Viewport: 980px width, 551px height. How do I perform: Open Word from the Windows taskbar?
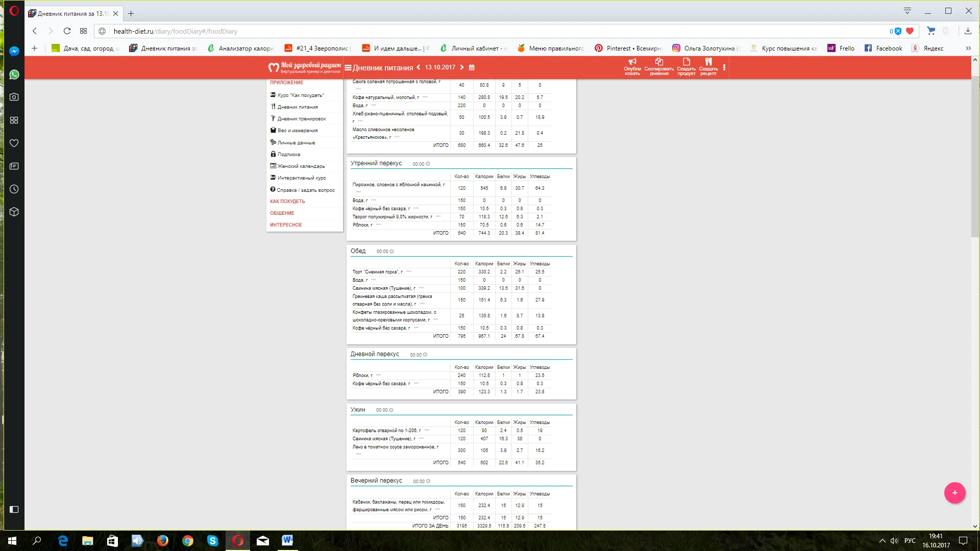click(287, 540)
